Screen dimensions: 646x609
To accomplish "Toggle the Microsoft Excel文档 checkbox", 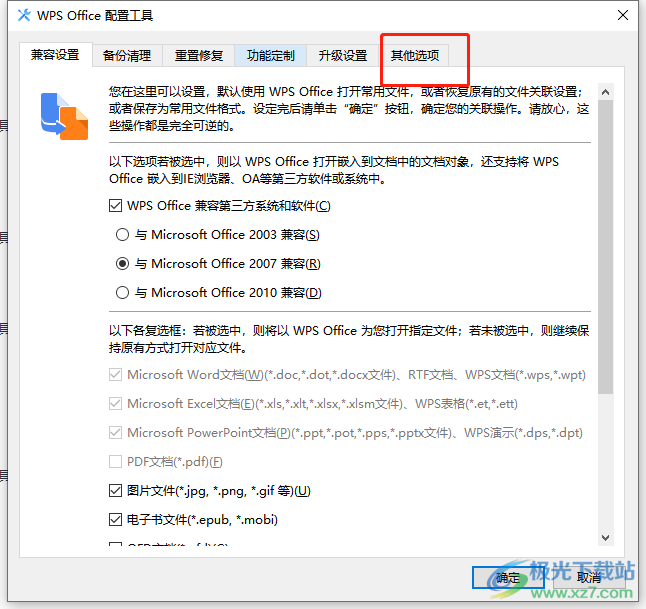I will tap(115, 403).
